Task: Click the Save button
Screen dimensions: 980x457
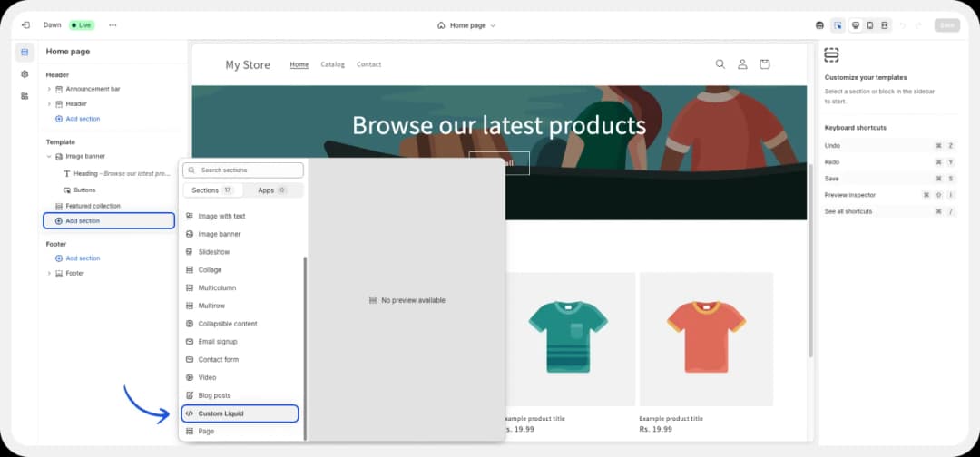Action: [946, 25]
